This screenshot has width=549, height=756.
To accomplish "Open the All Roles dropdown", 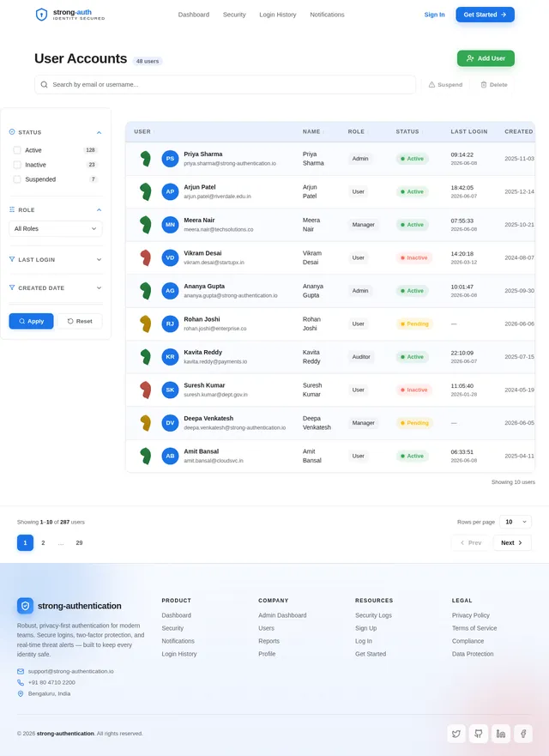I will click(56, 228).
